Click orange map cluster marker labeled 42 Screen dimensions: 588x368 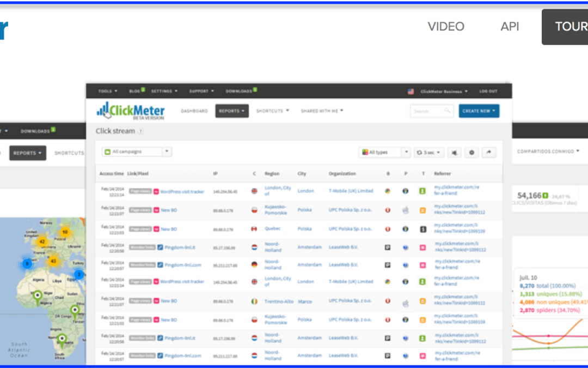tap(42, 242)
